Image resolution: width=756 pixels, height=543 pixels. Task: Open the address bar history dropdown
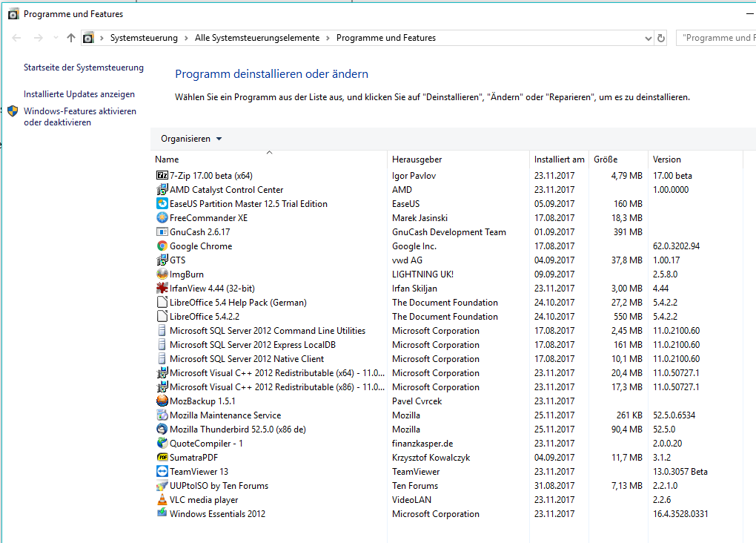coord(648,38)
